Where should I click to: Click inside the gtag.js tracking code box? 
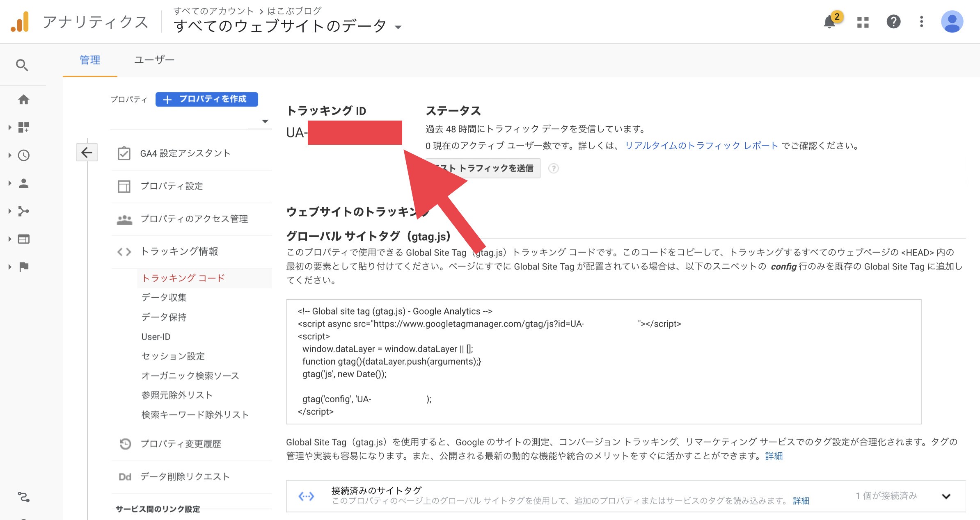(x=604, y=362)
